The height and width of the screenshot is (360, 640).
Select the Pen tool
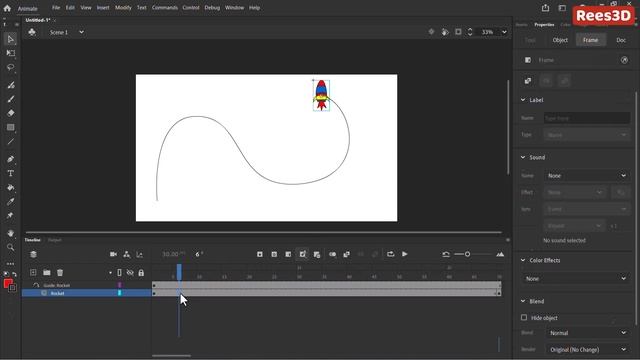tap(11, 159)
